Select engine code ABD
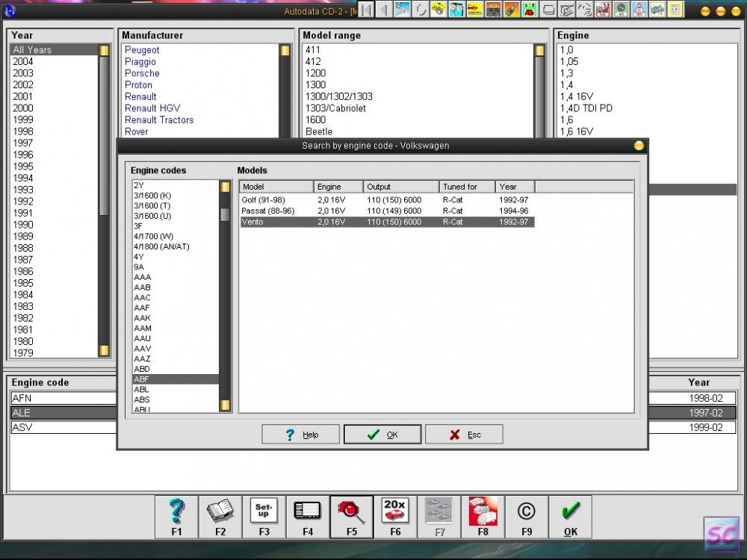Screen dimensions: 747x560 click(x=176, y=369)
